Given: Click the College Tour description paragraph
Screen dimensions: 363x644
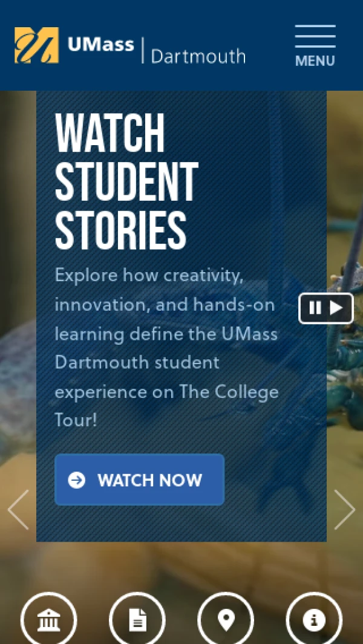Looking at the screenshot, I should pos(166,348).
